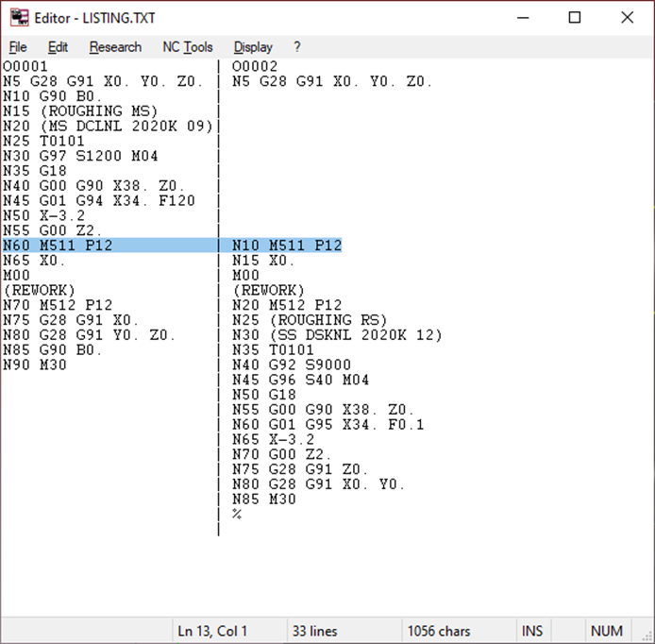The height and width of the screenshot is (644, 655).
Task: Maximize the Editor window
Action: click(575, 18)
